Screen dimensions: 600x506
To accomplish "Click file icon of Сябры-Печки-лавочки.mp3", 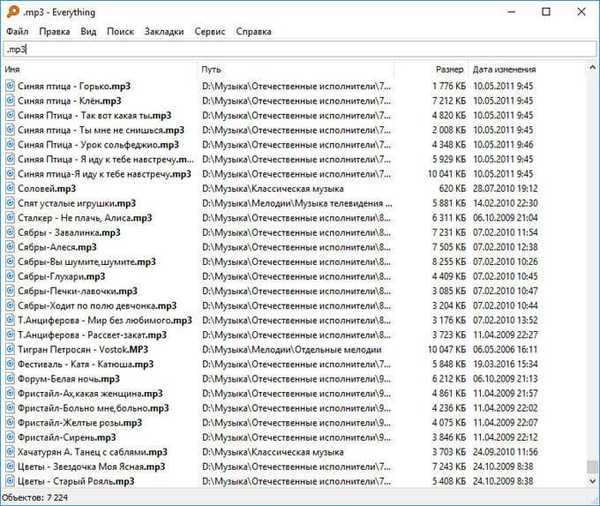I will 10,291.
